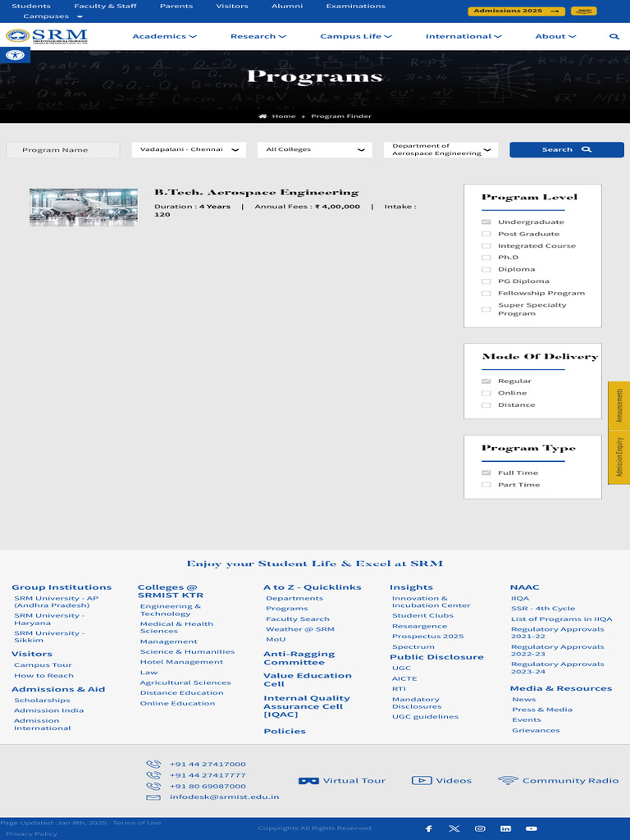This screenshot has width=630, height=840.
Task: Expand the Research menu
Action: coord(258,36)
